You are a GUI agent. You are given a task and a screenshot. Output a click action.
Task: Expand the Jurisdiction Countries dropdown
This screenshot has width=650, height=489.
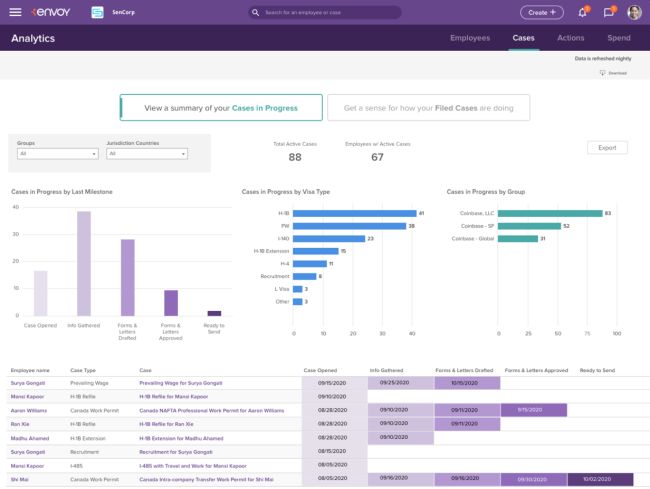click(147, 153)
